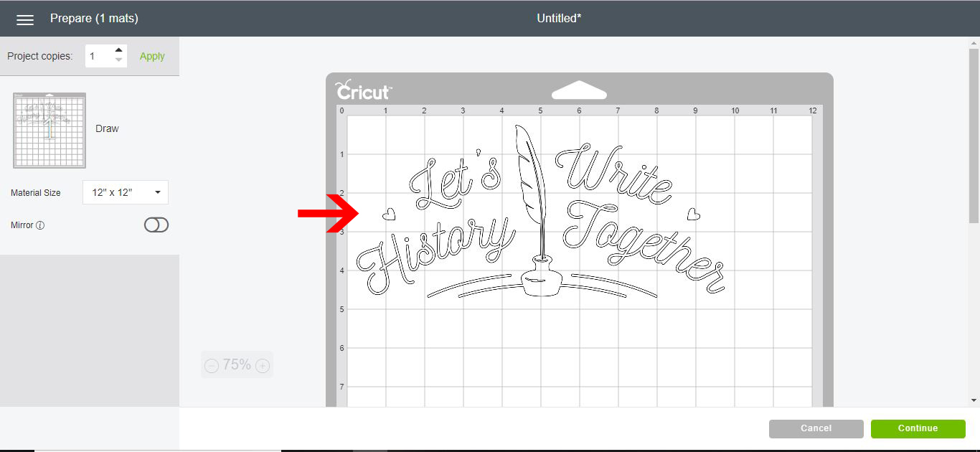Image resolution: width=980 pixels, height=452 pixels.
Task: Decrease Project copies with the down arrow
Action: coord(118,61)
